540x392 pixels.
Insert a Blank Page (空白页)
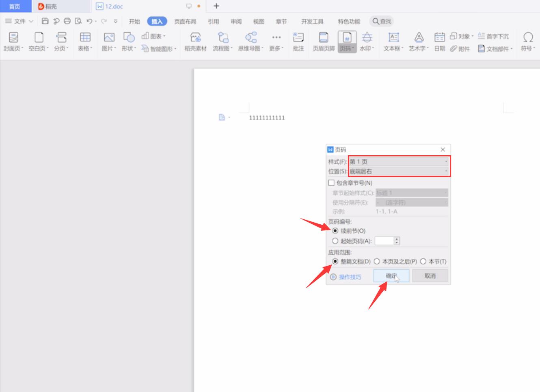(39, 37)
